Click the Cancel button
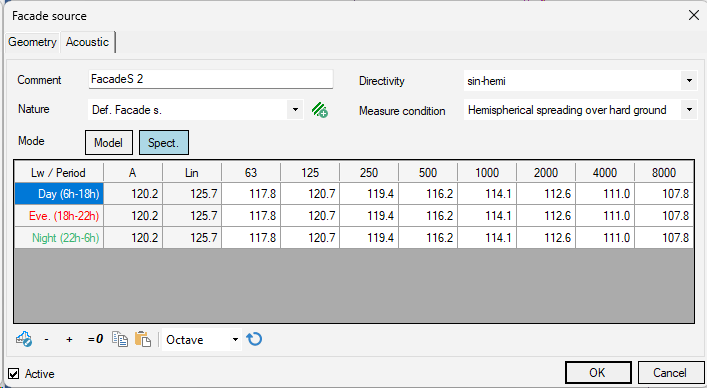Image resolution: width=707 pixels, height=388 pixels. [x=670, y=373]
